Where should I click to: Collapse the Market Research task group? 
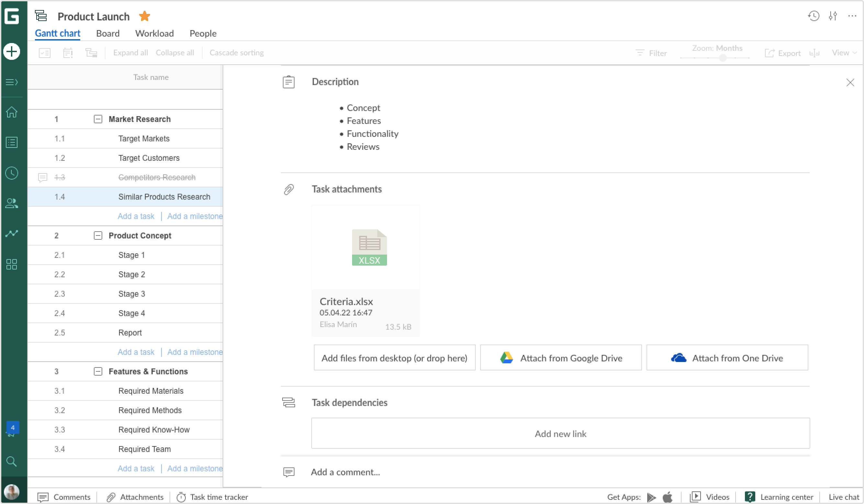click(98, 119)
